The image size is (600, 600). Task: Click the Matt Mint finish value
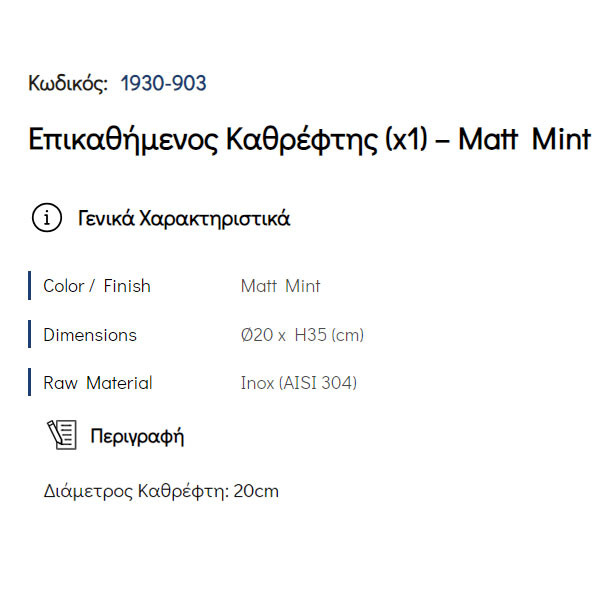pos(280,286)
